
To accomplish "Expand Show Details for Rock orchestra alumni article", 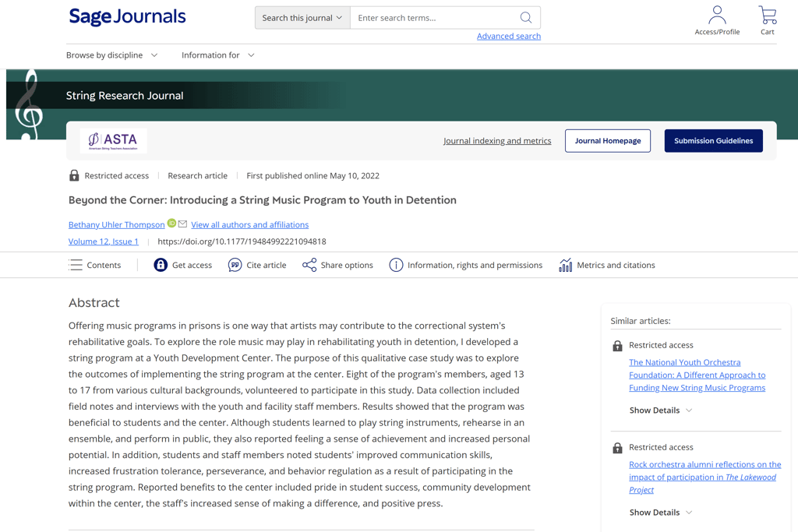I will pyautogui.click(x=661, y=513).
